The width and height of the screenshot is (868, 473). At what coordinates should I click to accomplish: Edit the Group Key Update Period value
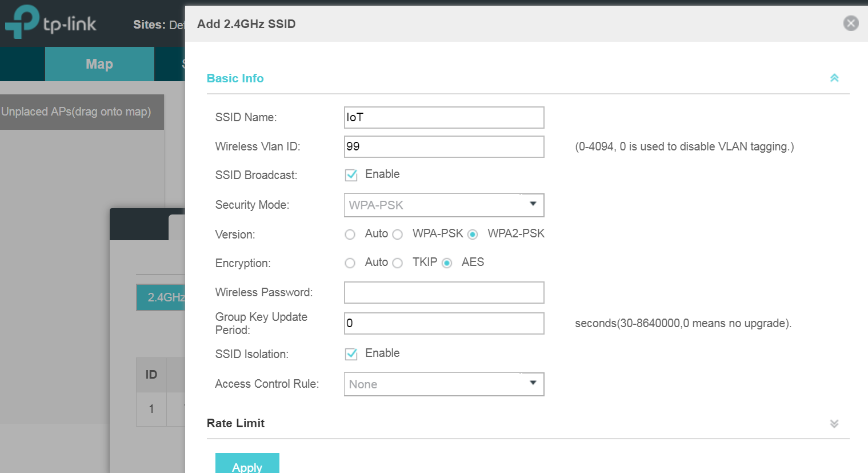pyautogui.click(x=443, y=323)
